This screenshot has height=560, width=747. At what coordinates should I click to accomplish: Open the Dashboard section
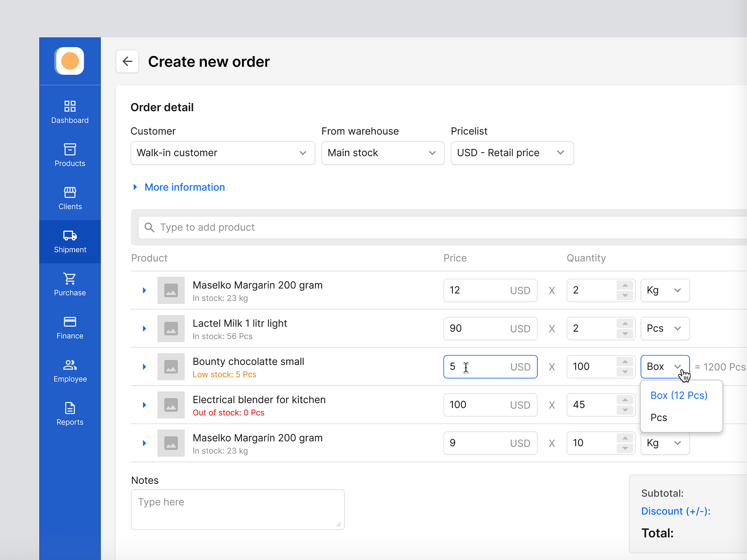(x=70, y=111)
